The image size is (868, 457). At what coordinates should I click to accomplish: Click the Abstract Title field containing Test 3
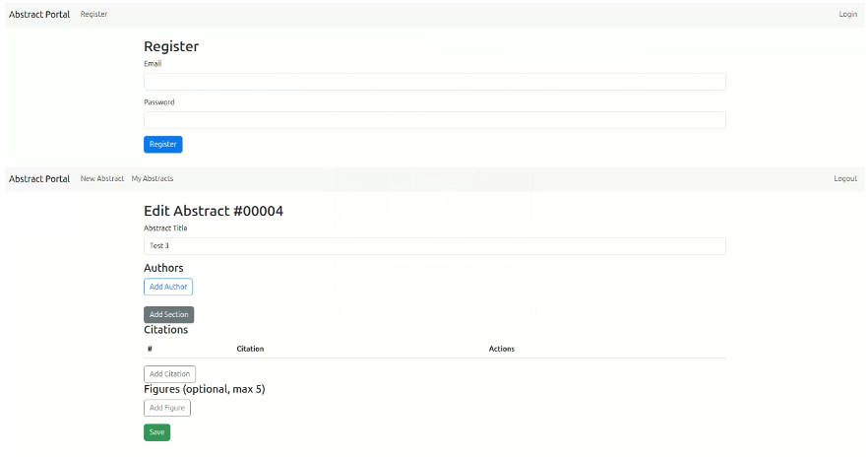(434, 246)
